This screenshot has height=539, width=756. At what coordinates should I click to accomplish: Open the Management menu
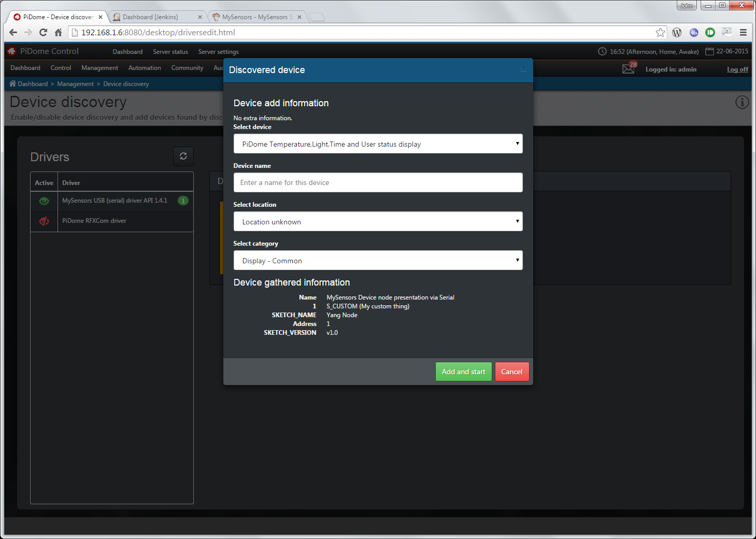click(x=99, y=68)
